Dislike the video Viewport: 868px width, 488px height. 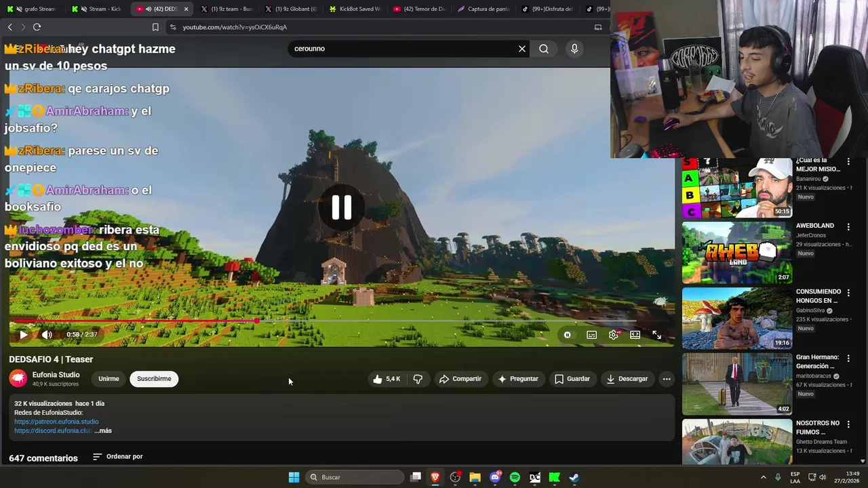(418, 379)
